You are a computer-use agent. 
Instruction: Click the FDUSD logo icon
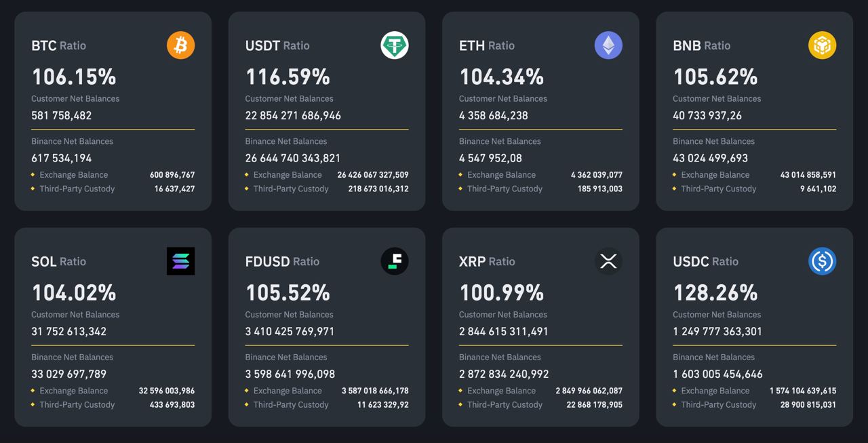pos(395,261)
